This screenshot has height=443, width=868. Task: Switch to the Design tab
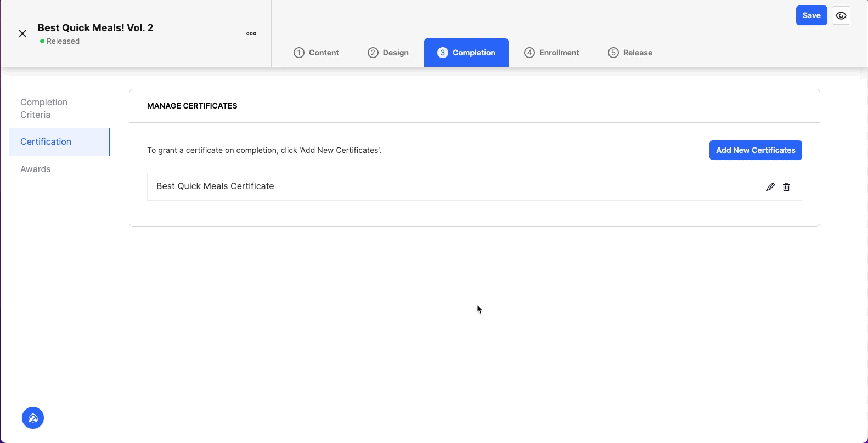tap(388, 53)
